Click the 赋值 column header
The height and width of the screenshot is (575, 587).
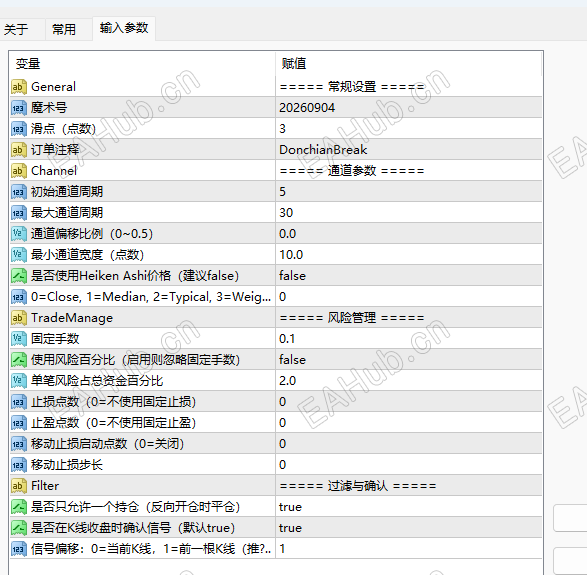[x=408, y=64]
